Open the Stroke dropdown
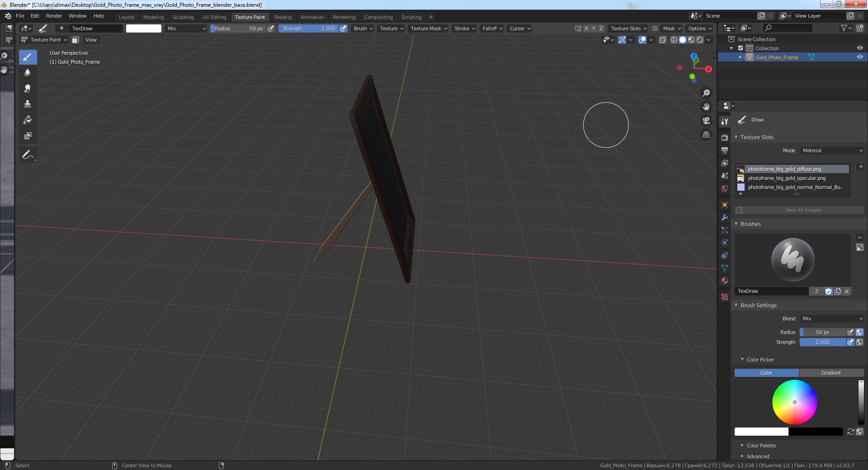Viewport: 868px width, 470px height. click(465, 28)
